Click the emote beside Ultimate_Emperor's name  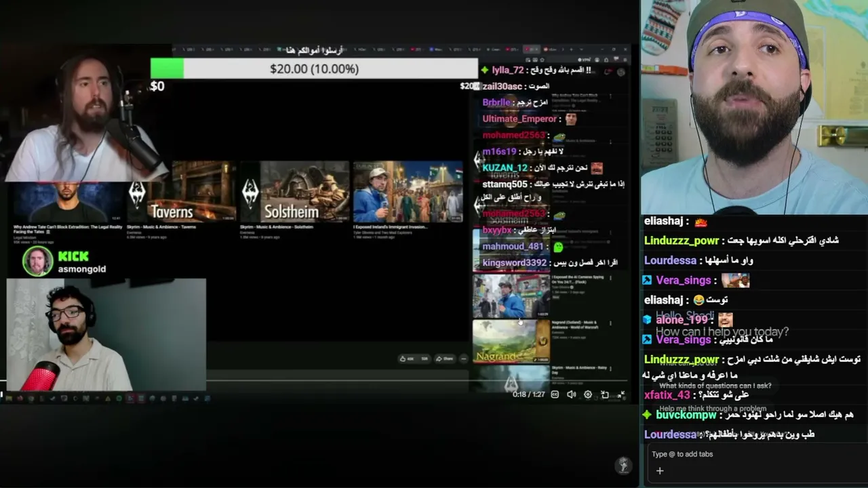tap(571, 119)
